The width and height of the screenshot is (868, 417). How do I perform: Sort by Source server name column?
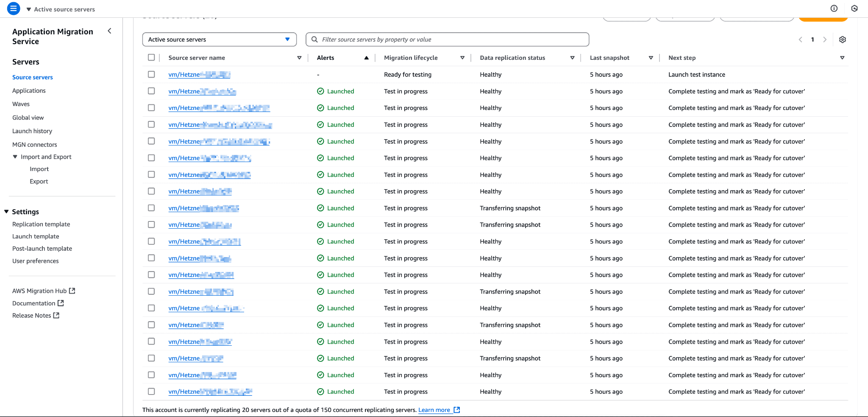pos(299,58)
